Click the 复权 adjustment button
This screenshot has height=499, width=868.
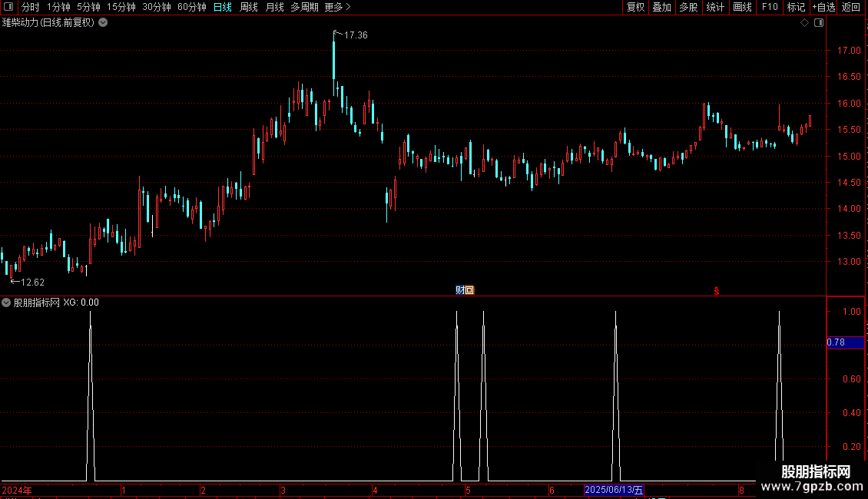click(635, 7)
